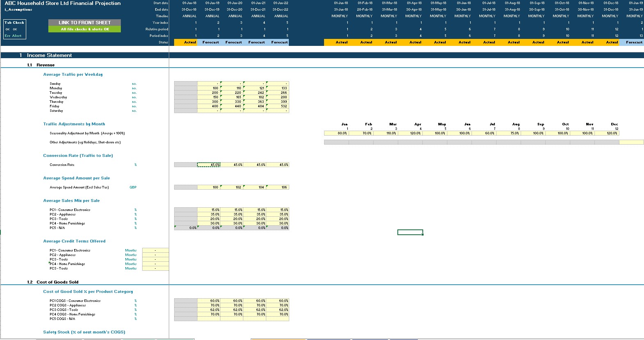Click the Forecast status cell under 01-Jan-22
This screenshot has width=644, height=340.
pyautogui.click(x=278, y=42)
